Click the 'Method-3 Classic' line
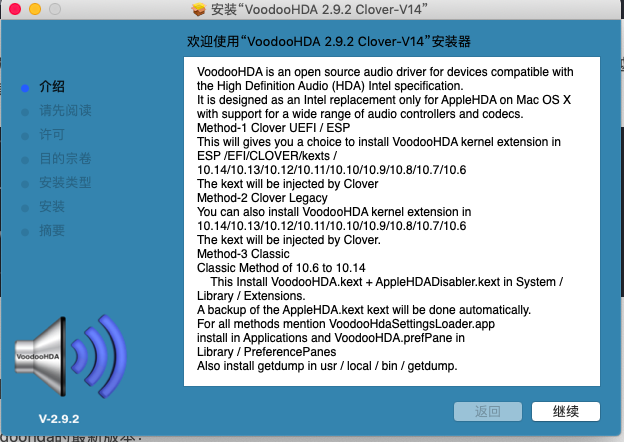The height and width of the screenshot is (442, 624). [243, 254]
